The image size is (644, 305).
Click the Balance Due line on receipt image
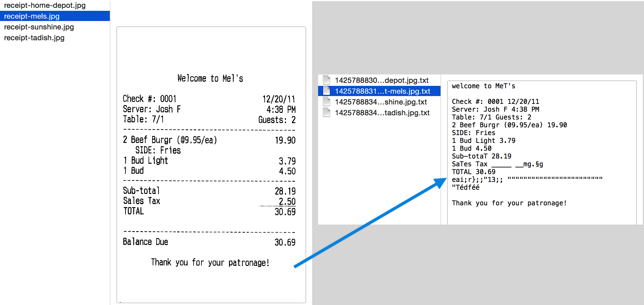pyautogui.click(x=209, y=242)
